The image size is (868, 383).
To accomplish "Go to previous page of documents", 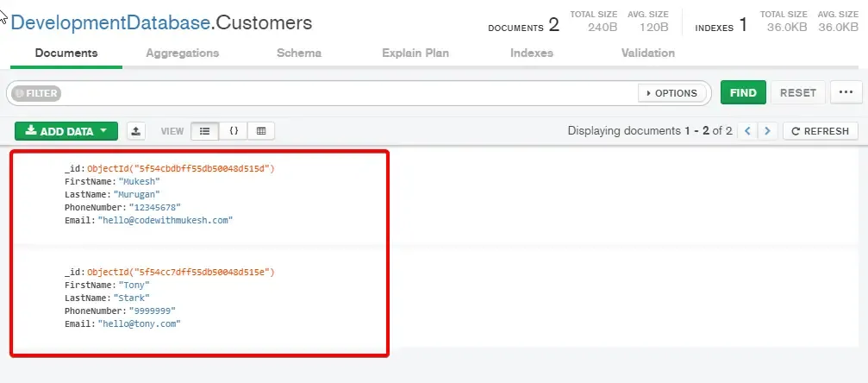I will [747, 131].
